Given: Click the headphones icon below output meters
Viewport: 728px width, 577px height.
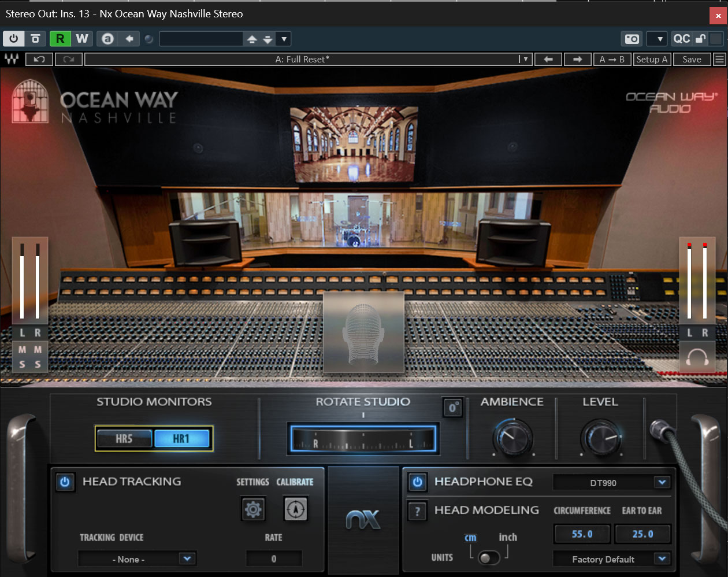Looking at the screenshot, I should point(697,357).
